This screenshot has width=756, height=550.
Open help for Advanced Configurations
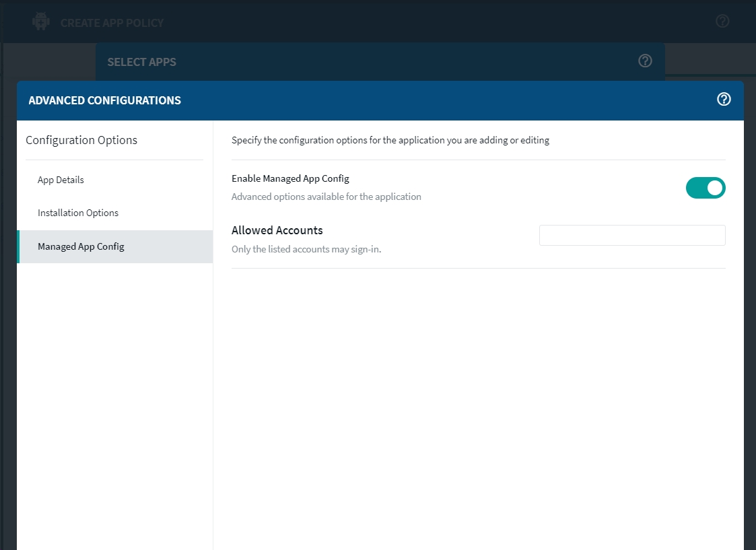pos(724,100)
